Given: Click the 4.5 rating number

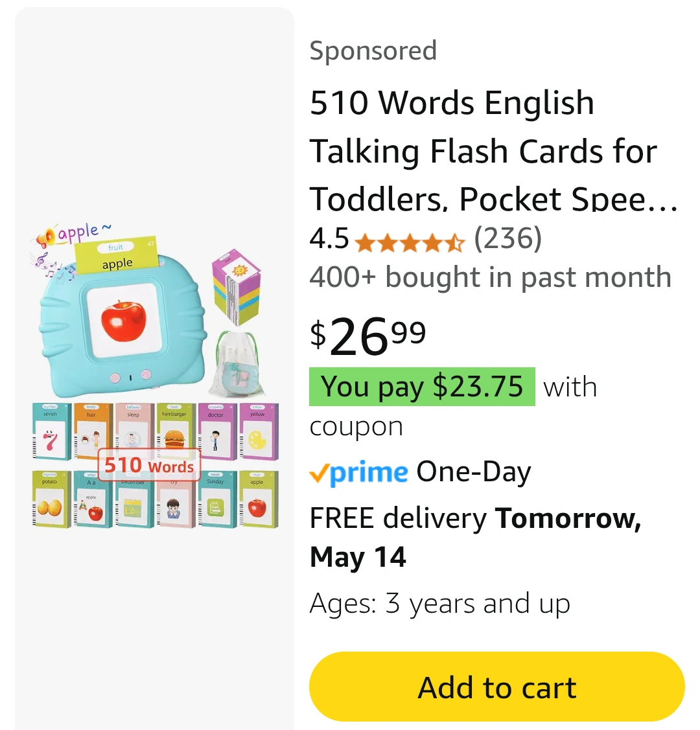Looking at the screenshot, I should tap(329, 239).
